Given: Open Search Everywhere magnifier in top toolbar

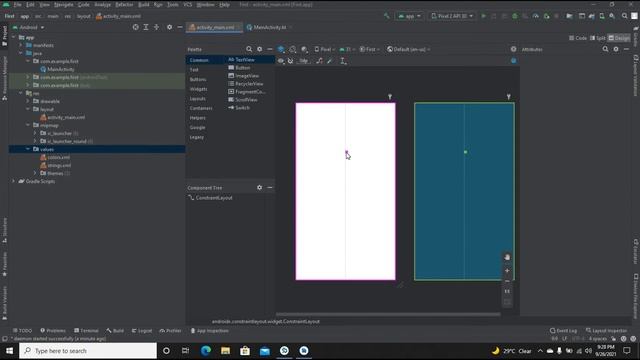Looking at the screenshot, I should (624, 16).
